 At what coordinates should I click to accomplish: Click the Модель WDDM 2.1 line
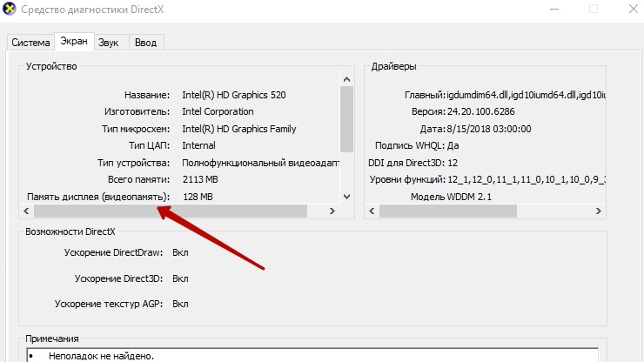451,197
